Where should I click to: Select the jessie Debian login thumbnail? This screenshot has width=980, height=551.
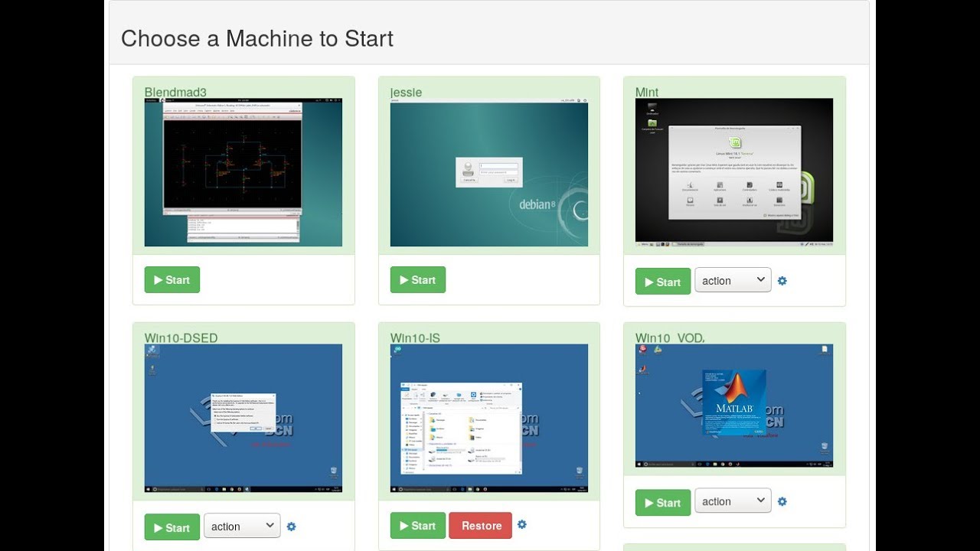489,172
